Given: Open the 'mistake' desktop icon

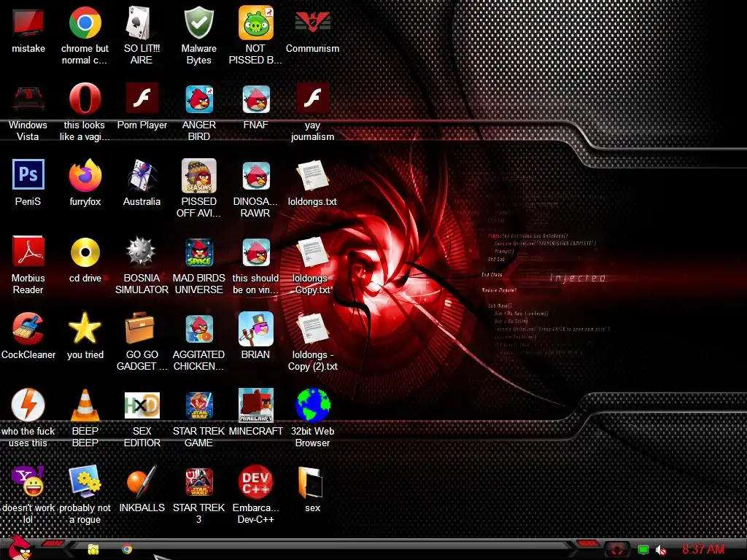Looking at the screenshot, I should 28,23.
